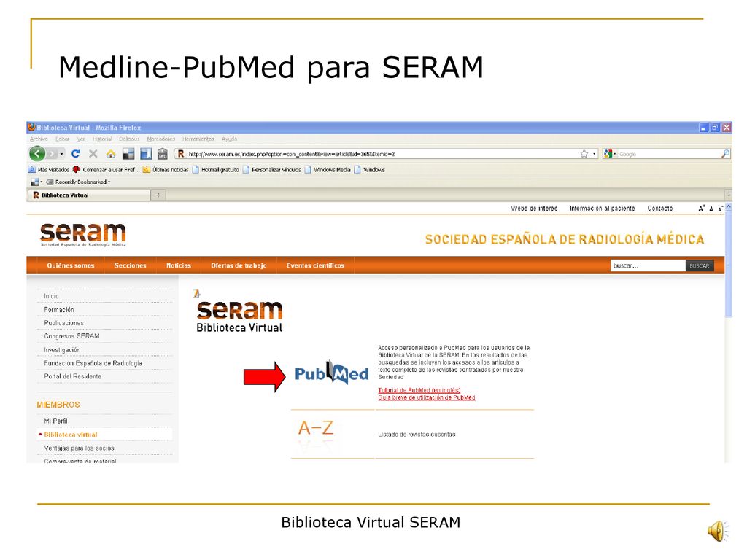Open Webs de interés link
Image resolution: width=747 pixels, height=560 pixels.
(533, 209)
